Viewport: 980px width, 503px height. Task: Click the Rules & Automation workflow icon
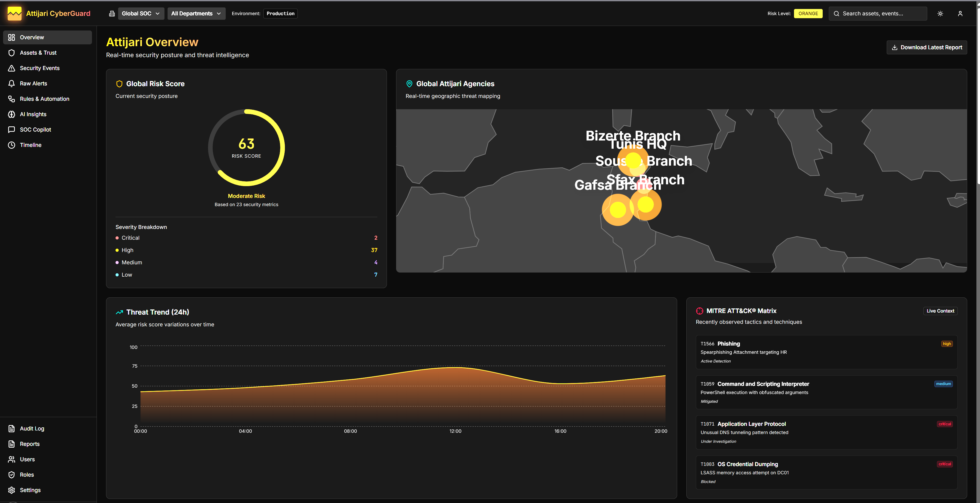click(12, 99)
